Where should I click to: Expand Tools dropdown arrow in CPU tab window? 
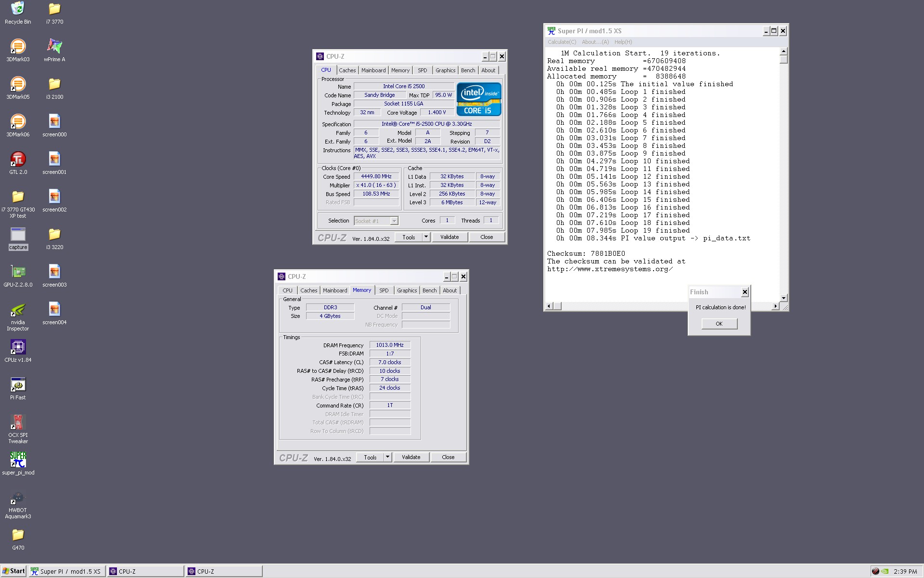point(426,237)
